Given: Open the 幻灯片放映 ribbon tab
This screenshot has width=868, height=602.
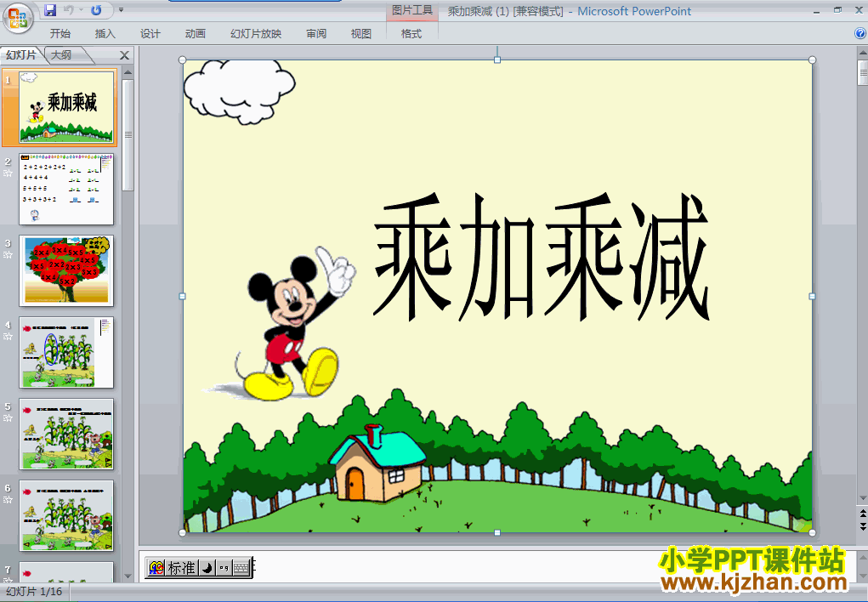Looking at the screenshot, I should 256,34.
